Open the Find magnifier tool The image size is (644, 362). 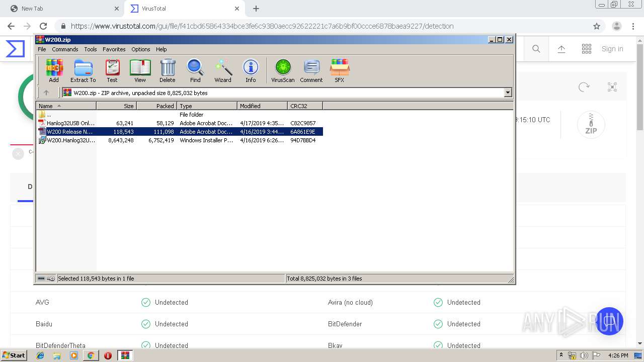click(195, 70)
